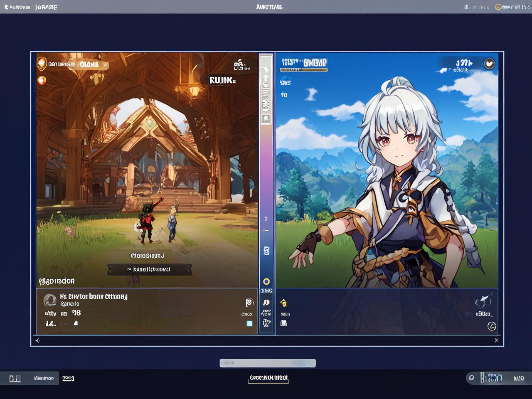532x399 pixels.
Task: Click the '14.' value in info card
Action: coord(51,323)
